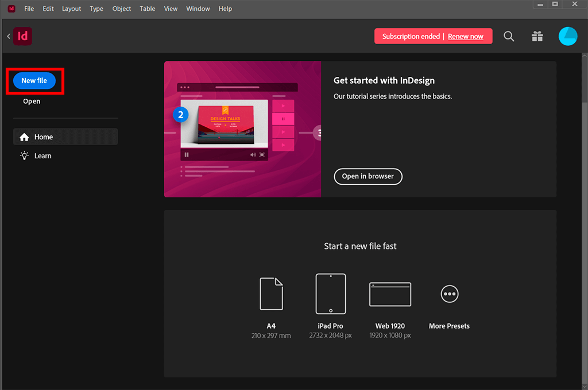The height and width of the screenshot is (390, 588).
Task: Click the back chevron beside Id logo
Action: [x=9, y=36]
